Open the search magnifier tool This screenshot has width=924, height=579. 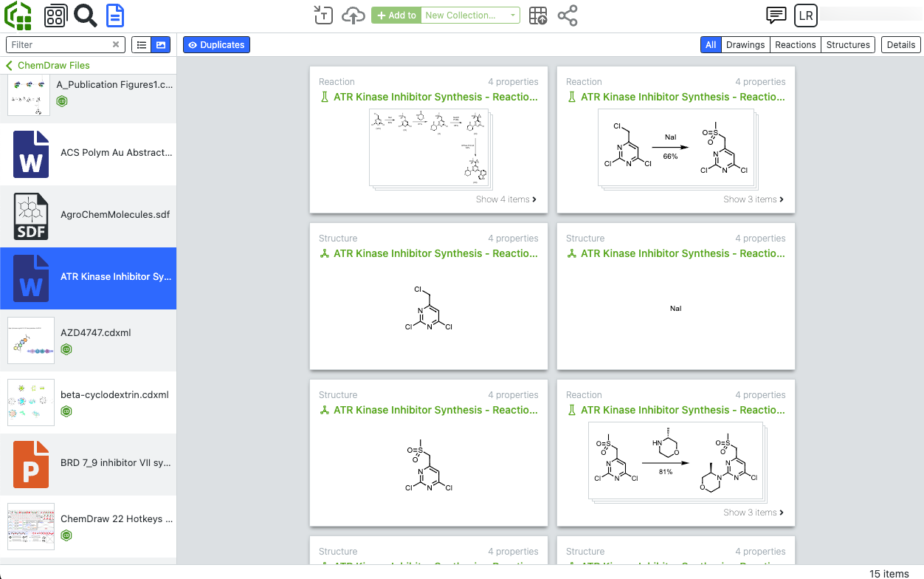(85, 15)
